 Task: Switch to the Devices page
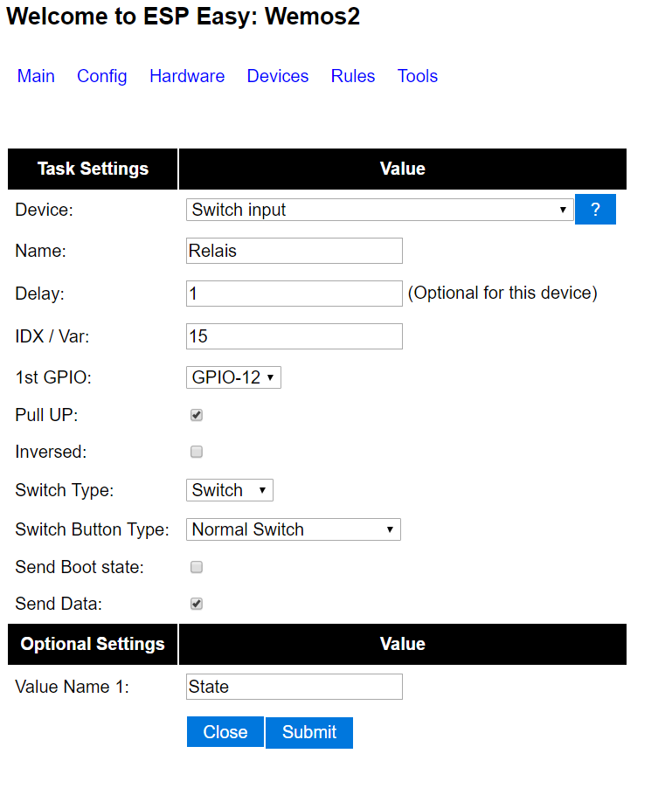pos(277,76)
